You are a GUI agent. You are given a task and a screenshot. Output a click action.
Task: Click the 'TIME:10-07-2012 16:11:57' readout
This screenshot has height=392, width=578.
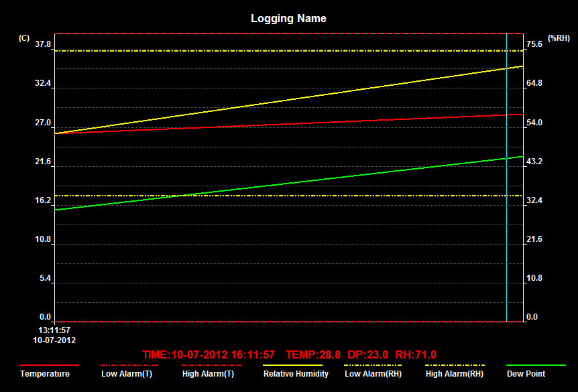pyautogui.click(x=209, y=354)
